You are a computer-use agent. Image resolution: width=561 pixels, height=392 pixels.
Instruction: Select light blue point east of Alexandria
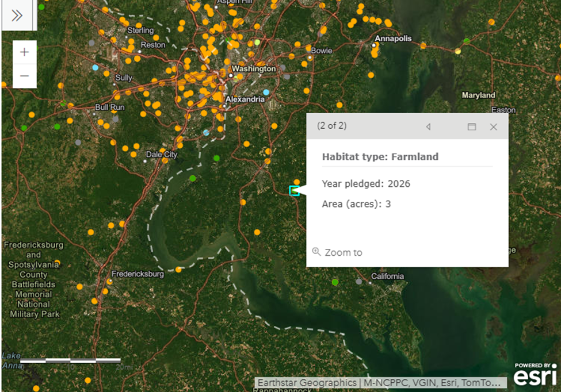pos(266,92)
